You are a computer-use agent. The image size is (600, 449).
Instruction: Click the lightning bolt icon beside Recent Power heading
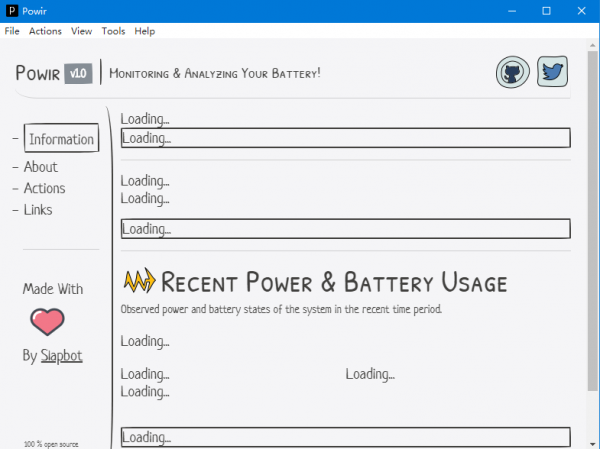point(138,282)
